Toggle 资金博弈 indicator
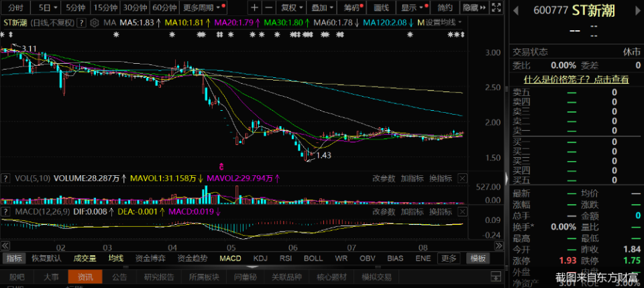644x288 pixels. 150,258
